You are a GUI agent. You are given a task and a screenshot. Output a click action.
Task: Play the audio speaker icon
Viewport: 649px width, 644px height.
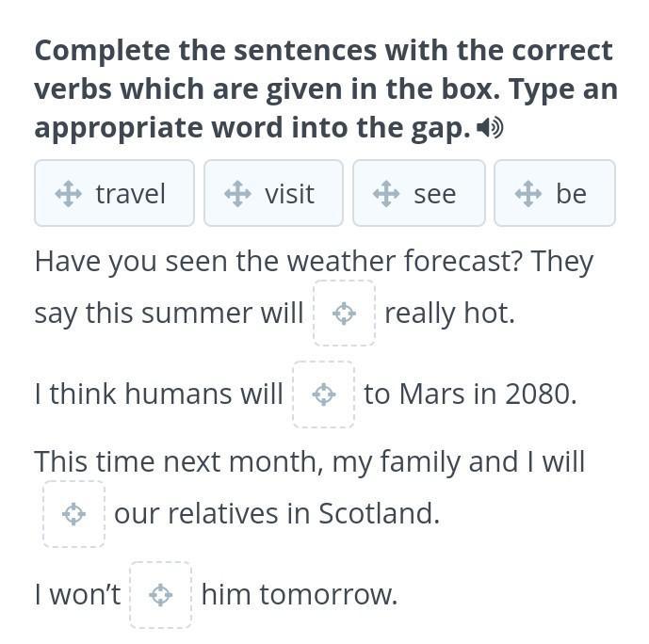[490, 128]
